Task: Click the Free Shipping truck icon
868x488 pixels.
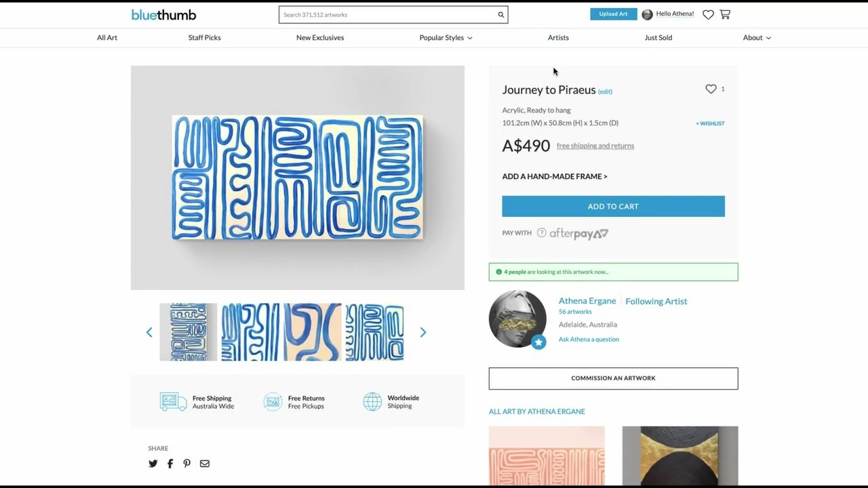Action: 173,401
